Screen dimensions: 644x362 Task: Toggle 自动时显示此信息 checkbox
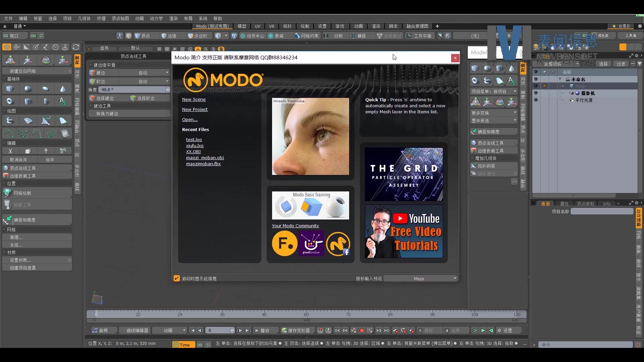click(176, 278)
